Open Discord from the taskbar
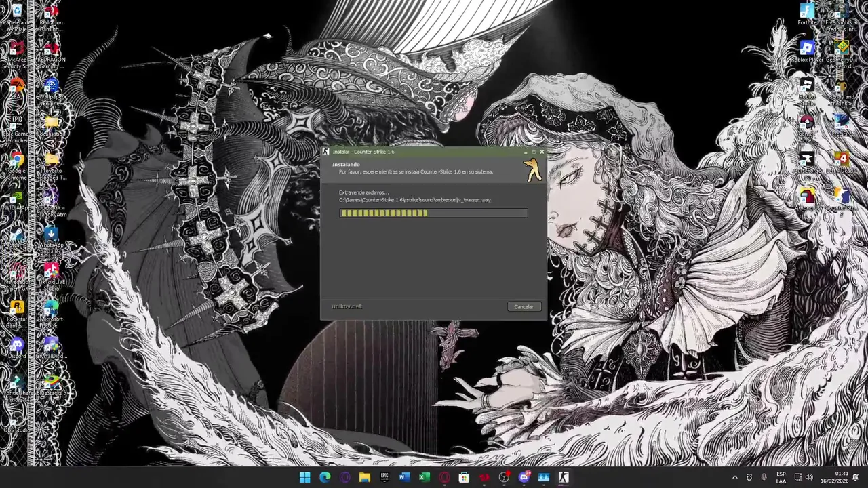 point(524,477)
